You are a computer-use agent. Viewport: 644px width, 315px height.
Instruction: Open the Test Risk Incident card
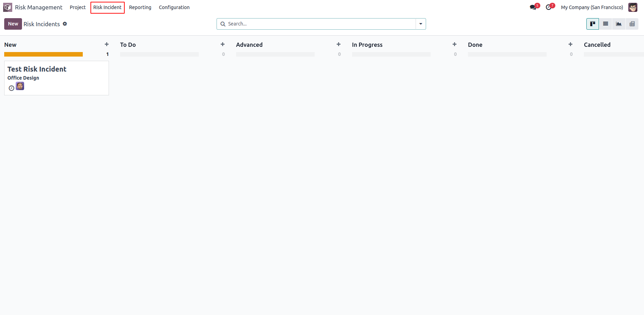point(57,78)
